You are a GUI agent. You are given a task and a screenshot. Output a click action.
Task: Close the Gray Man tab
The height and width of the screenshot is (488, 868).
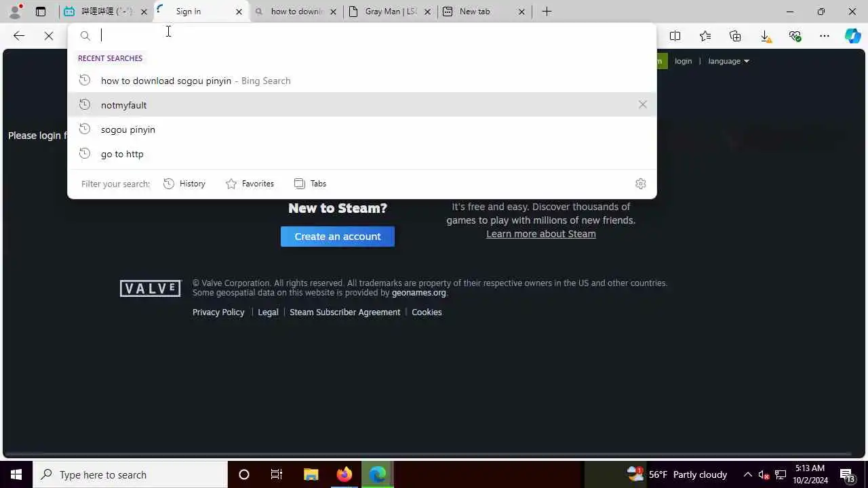(x=428, y=12)
